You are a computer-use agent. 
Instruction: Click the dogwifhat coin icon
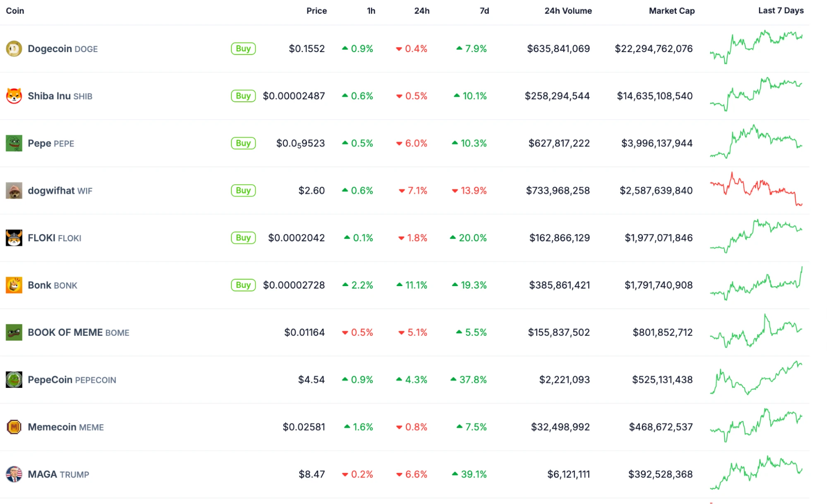tap(14, 191)
